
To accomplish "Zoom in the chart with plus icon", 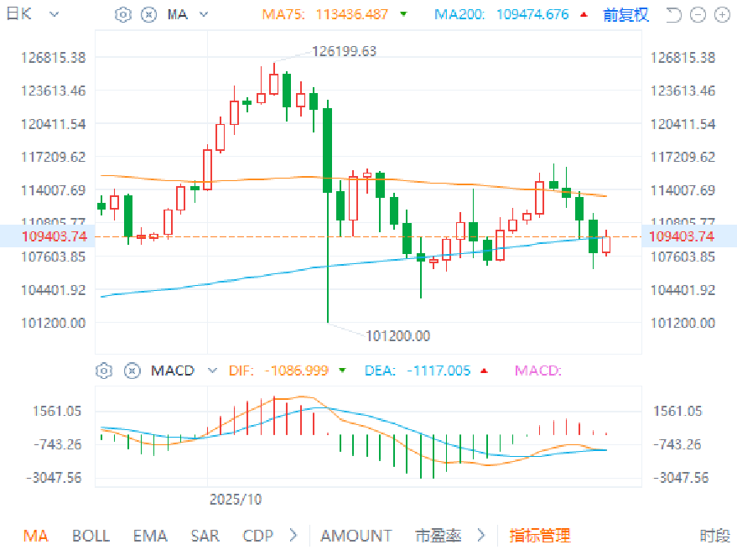I will (x=721, y=14).
